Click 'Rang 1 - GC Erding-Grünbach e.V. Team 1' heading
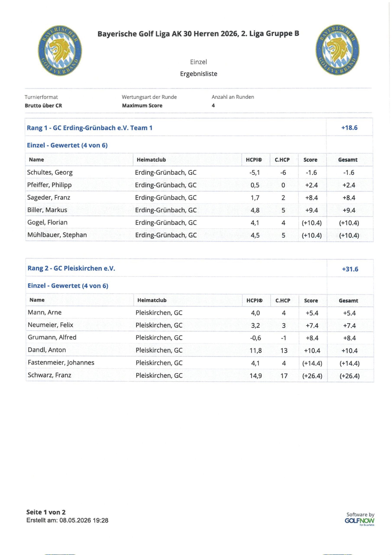This screenshot has width=392, height=555. pos(90,128)
